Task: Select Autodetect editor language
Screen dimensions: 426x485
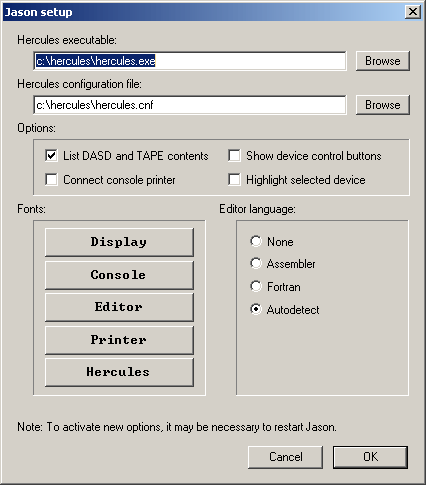Action: point(256,309)
